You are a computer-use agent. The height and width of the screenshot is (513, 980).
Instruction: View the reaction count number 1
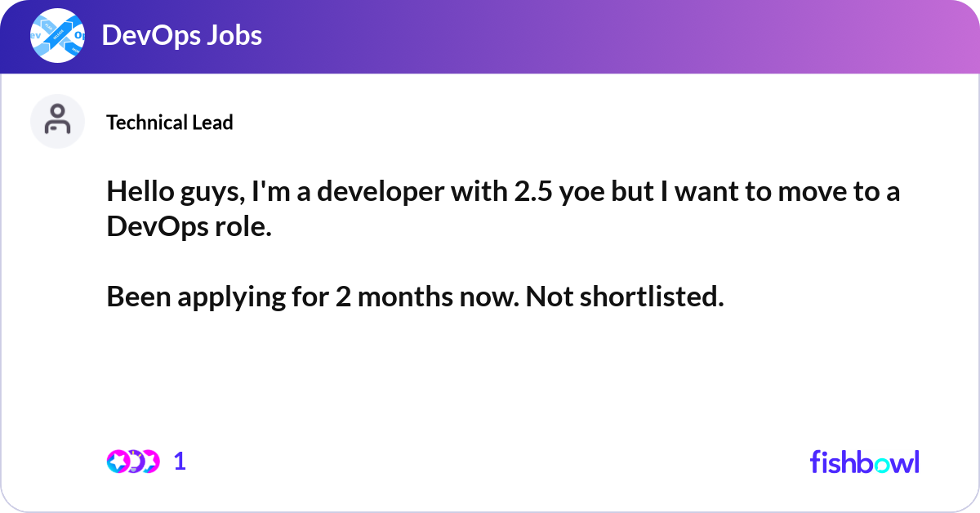[180, 462]
